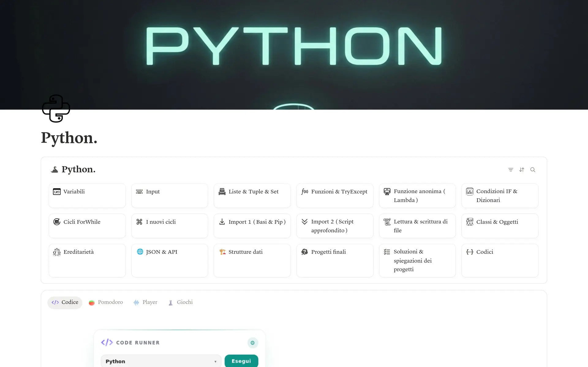Click the Cicli ForWhile loop icon
588x367 pixels.
pos(57,222)
